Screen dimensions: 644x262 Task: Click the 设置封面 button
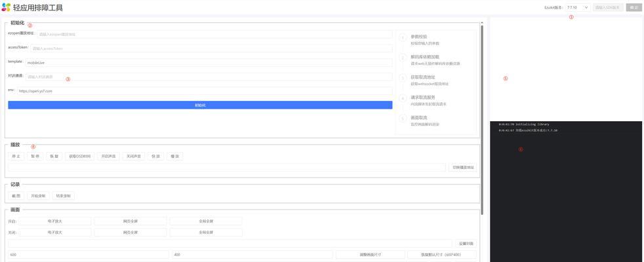point(466,244)
